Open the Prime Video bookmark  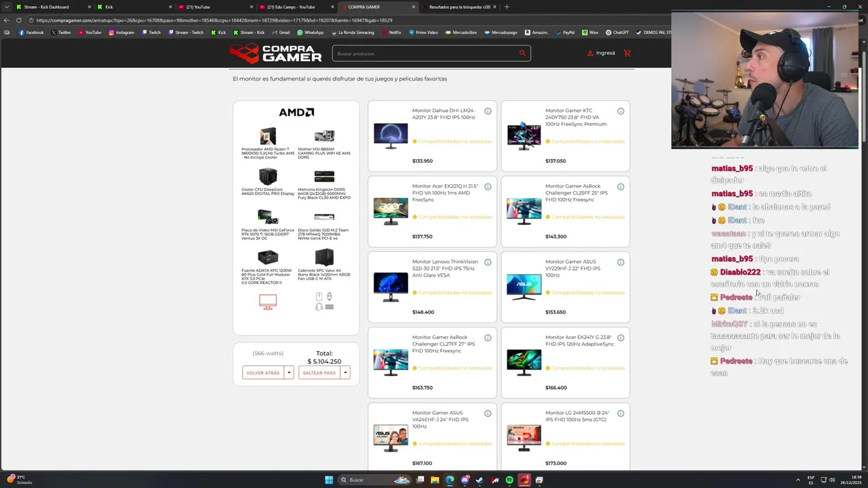[423, 33]
